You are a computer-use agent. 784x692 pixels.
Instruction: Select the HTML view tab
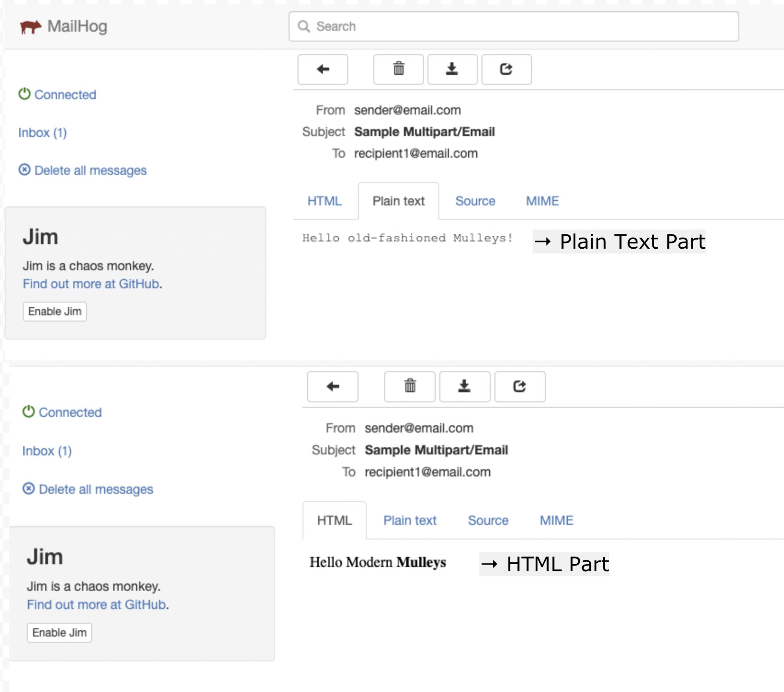click(x=325, y=200)
